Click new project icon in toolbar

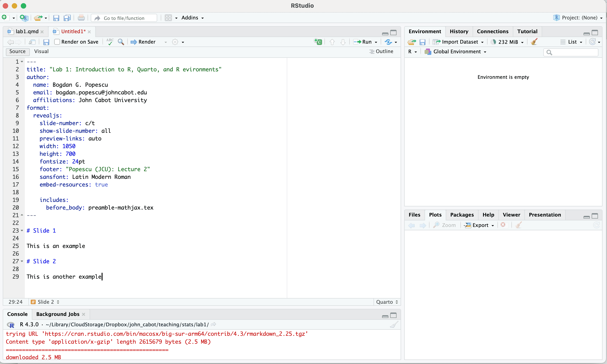24,18
